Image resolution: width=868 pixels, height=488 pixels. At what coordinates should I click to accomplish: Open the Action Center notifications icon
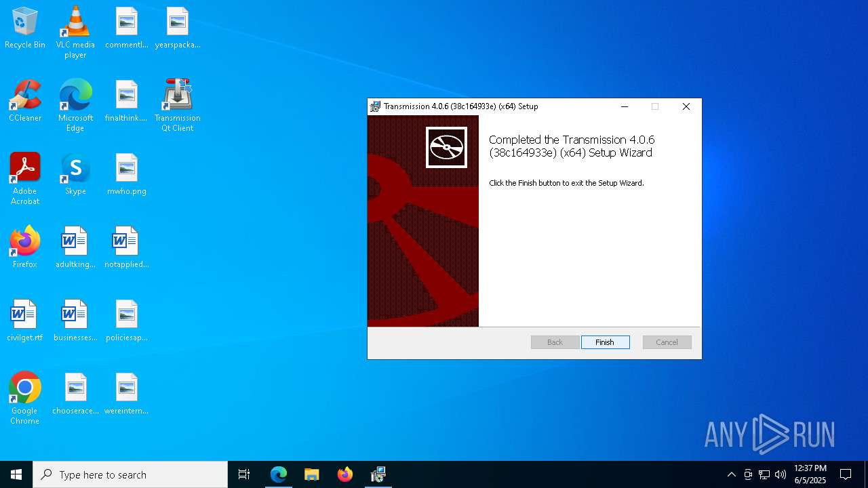pos(846,474)
